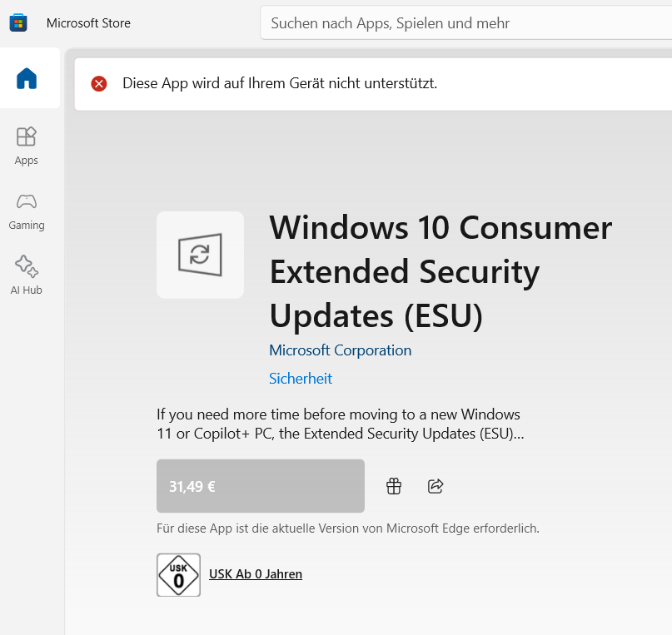672x635 pixels.
Task: Click the gift icon to buy as present
Action: tap(394, 486)
